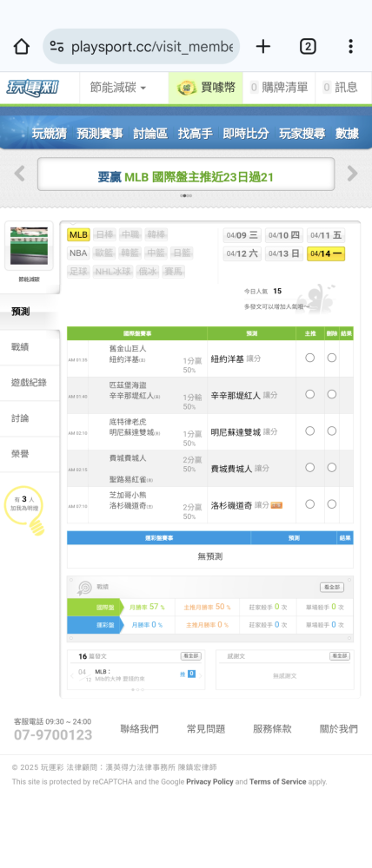Click 看全部 in the 感謝文 box

(x=340, y=656)
